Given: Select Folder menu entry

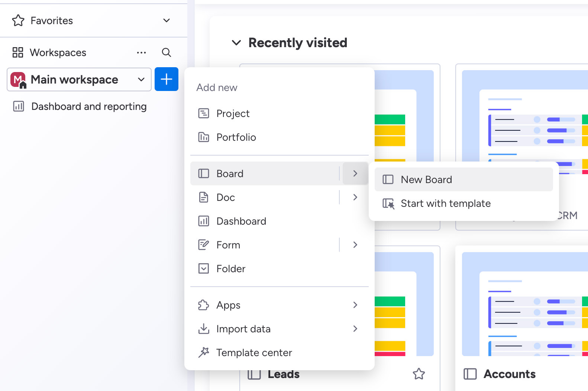Looking at the screenshot, I should [279, 268].
